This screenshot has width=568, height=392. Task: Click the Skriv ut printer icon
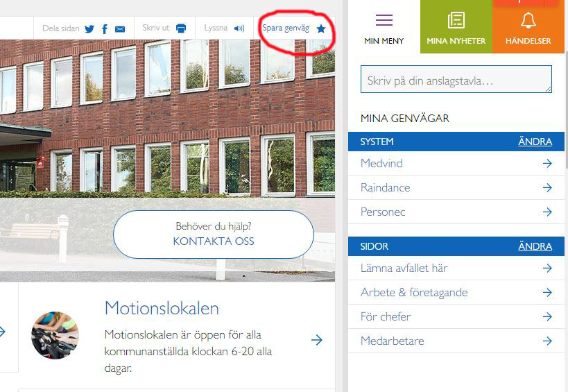pyautogui.click(x=181, y=28)
